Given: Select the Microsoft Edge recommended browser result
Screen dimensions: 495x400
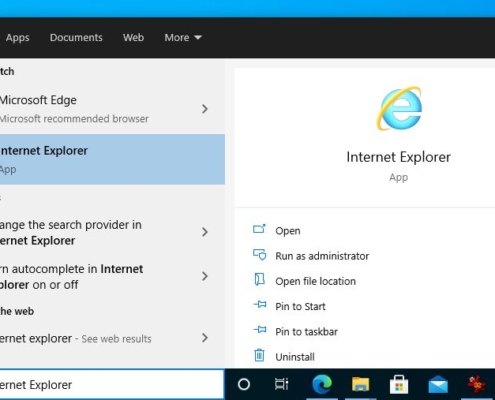Looking at the screenshot, I should pyautogui.click(x=112, y=109).
